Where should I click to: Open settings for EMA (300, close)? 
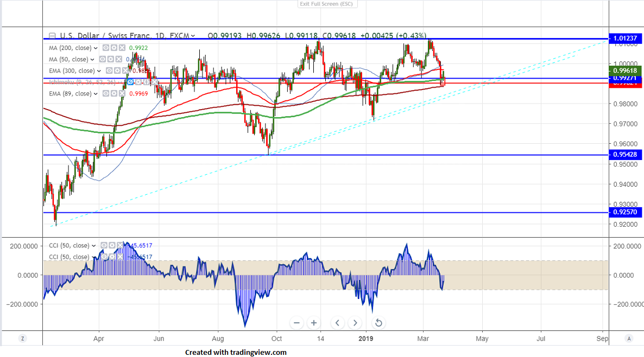pos(117,71)
